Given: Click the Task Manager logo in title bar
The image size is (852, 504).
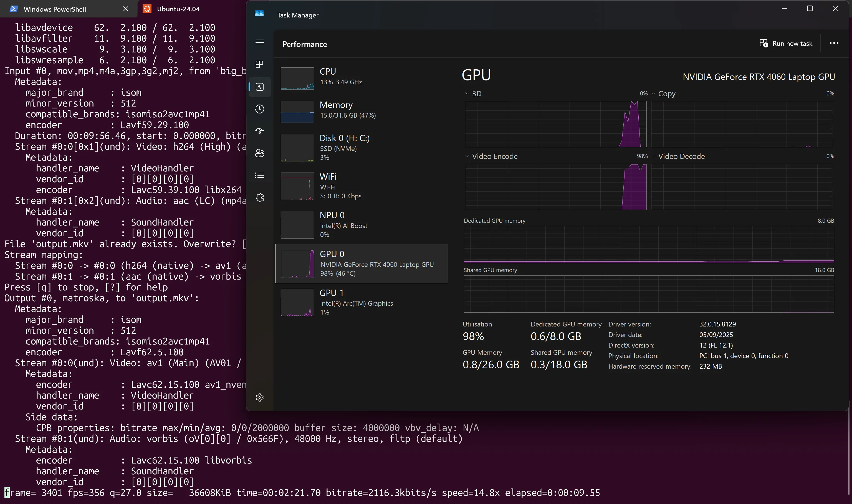Looking at the screenshot, I should 259,14.
